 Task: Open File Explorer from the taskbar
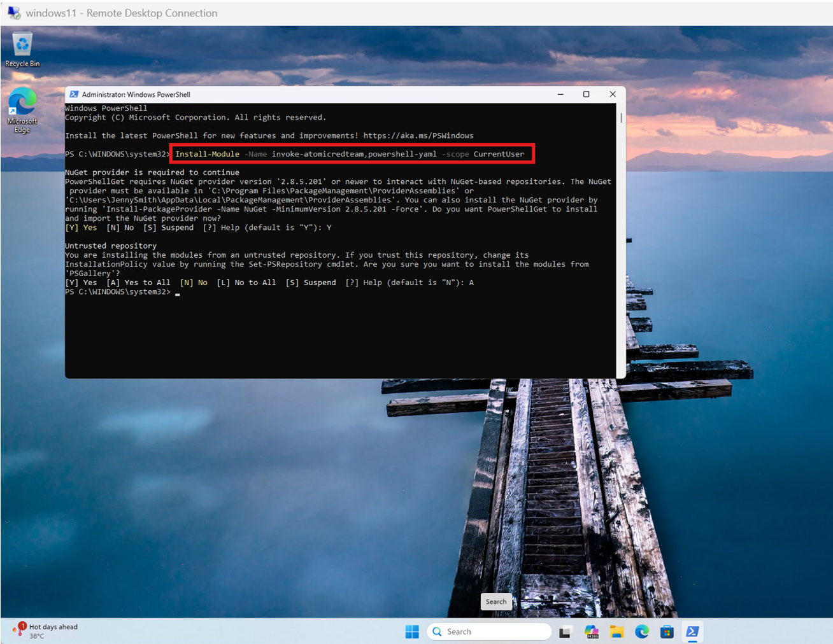click(x=616, y=632)
